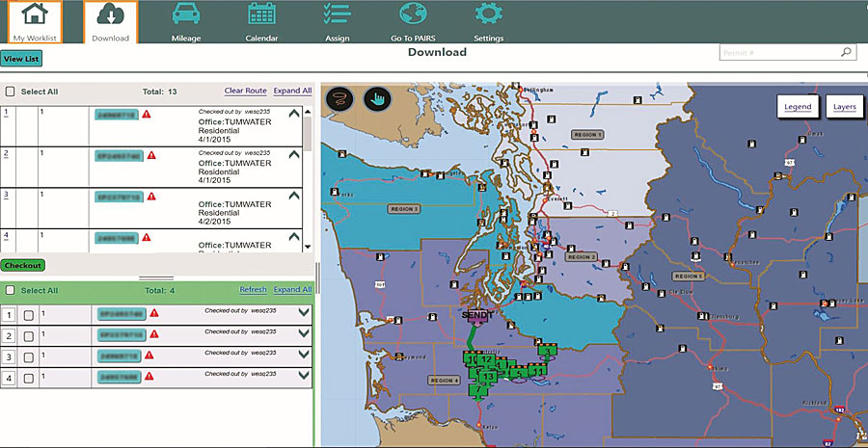The width and height of the screenshot is (868, 448).
Task: Open the Calendar icon
Action: (x=261, y=13)
